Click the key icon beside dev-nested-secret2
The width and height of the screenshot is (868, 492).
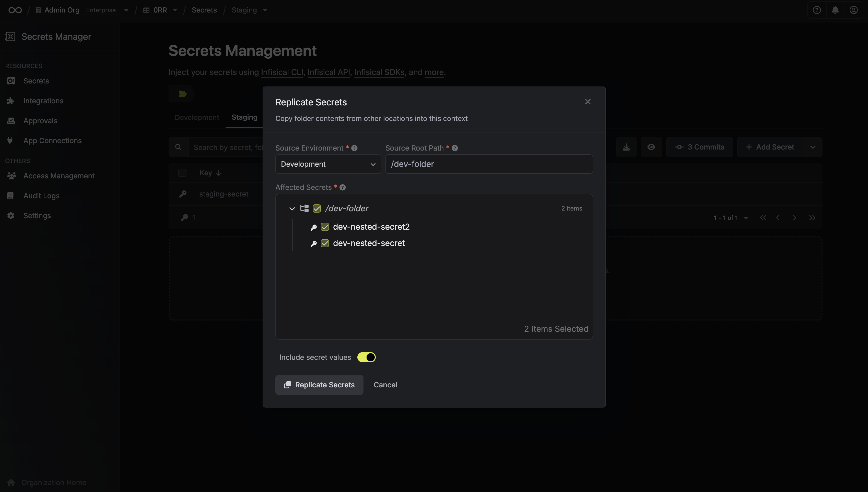click(313, 227)
